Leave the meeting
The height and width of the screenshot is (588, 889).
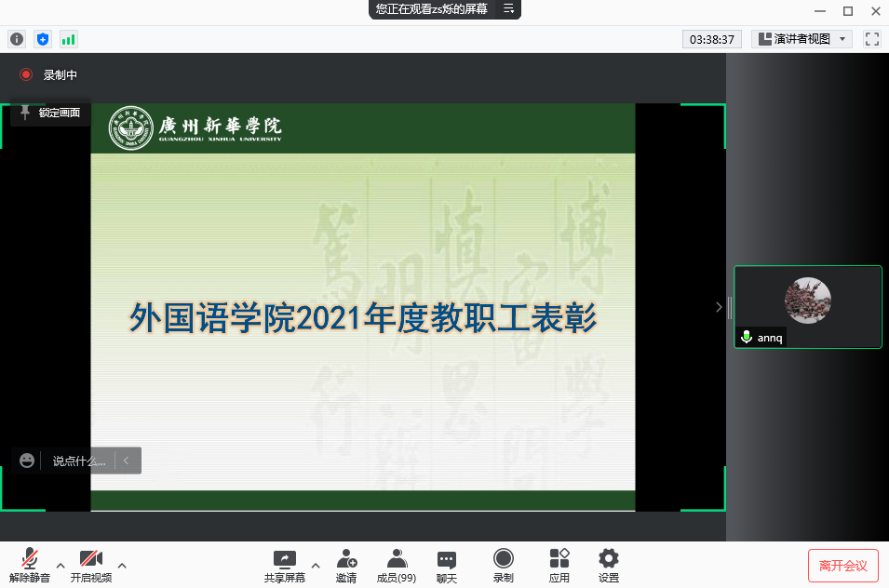842,566
